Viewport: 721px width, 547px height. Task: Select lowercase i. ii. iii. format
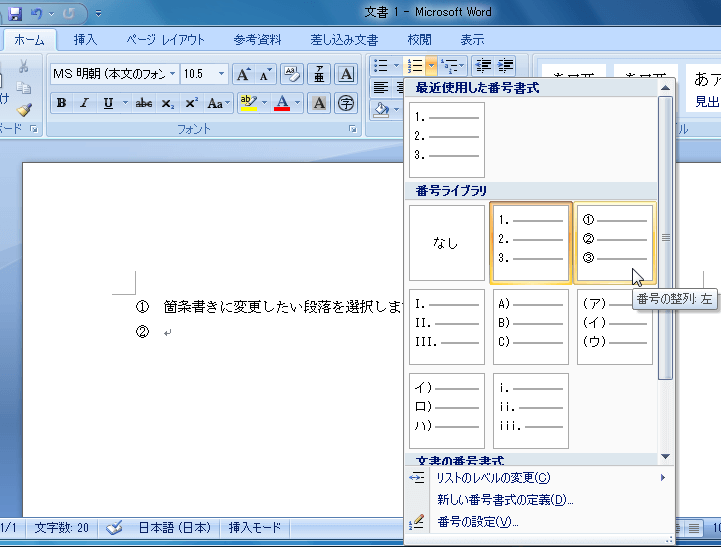point(531,411)
